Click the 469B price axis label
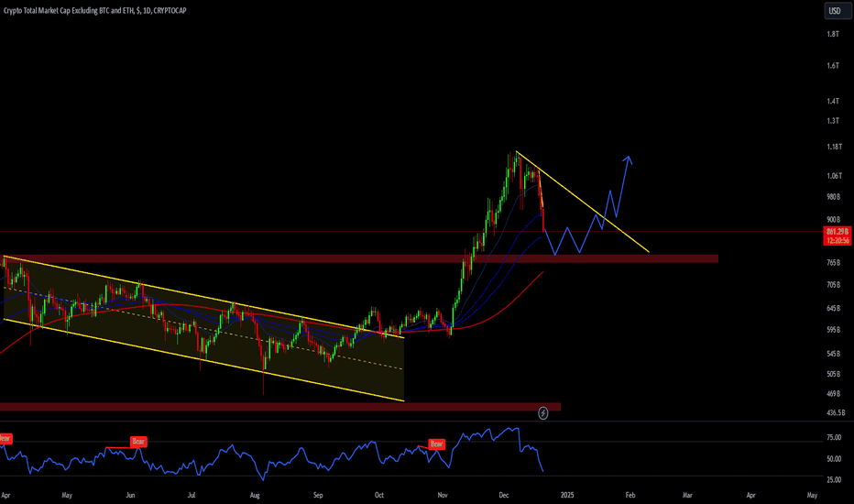This screenshot has width=854, height=504. tap(833, 393)
